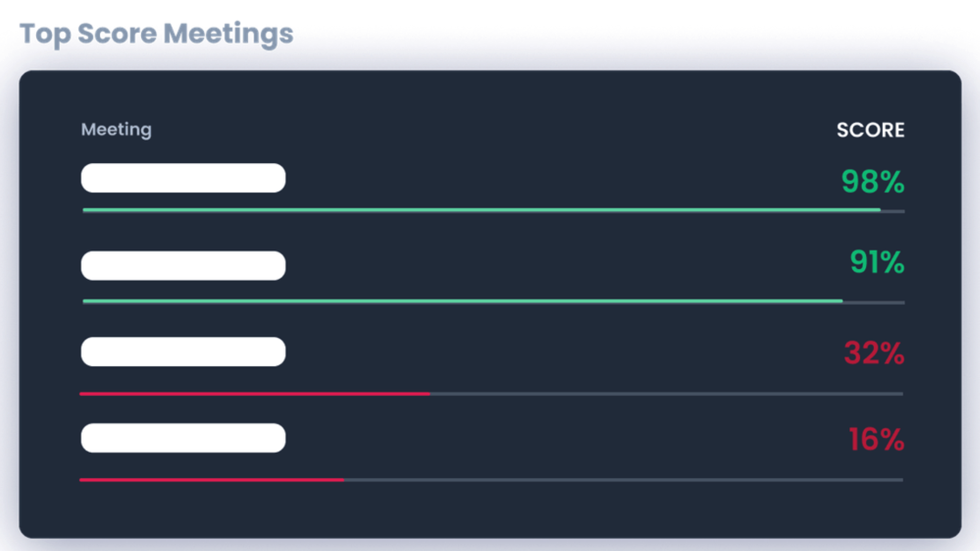Click unfilled end of the 91% bar

[874, 303]
